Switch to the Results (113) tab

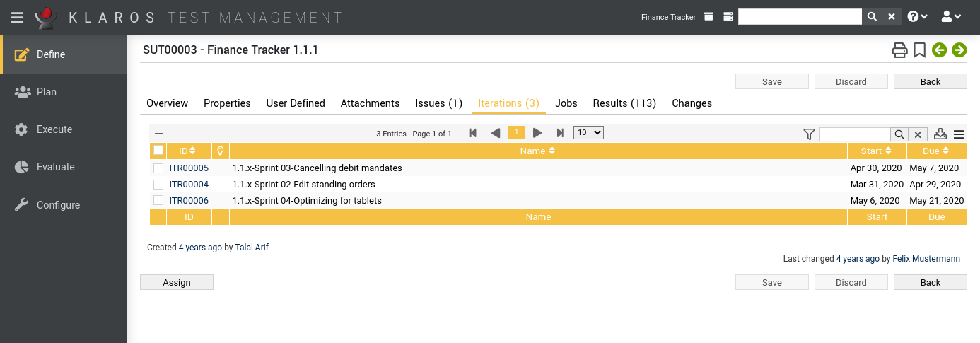pos(624,103)
